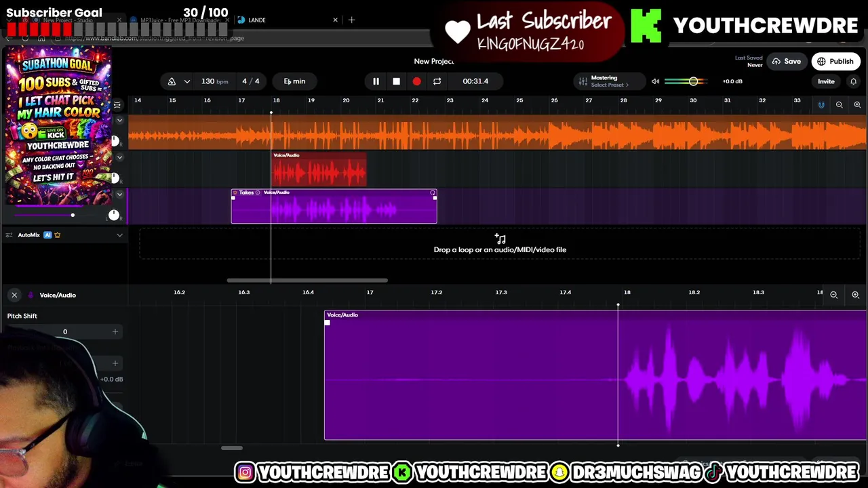Click the main timeline horizontal scrollbar
This screenshot has width=868, height=488.
307,280
